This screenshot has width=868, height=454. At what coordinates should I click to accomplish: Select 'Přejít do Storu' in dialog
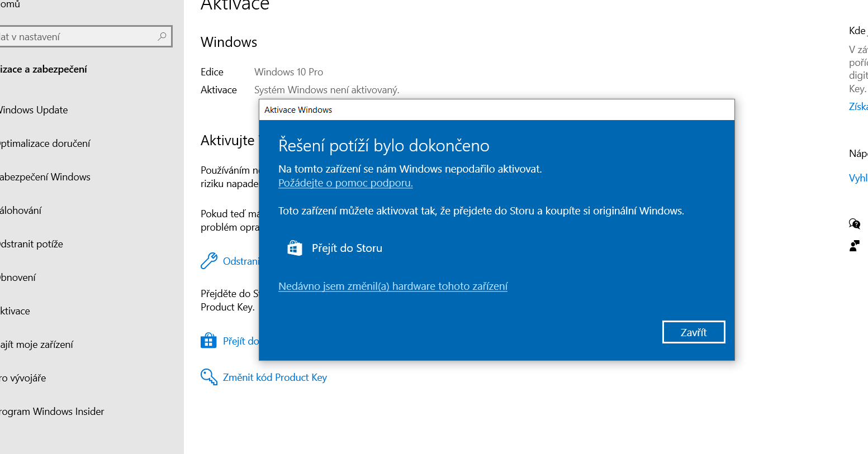(347, 248)
